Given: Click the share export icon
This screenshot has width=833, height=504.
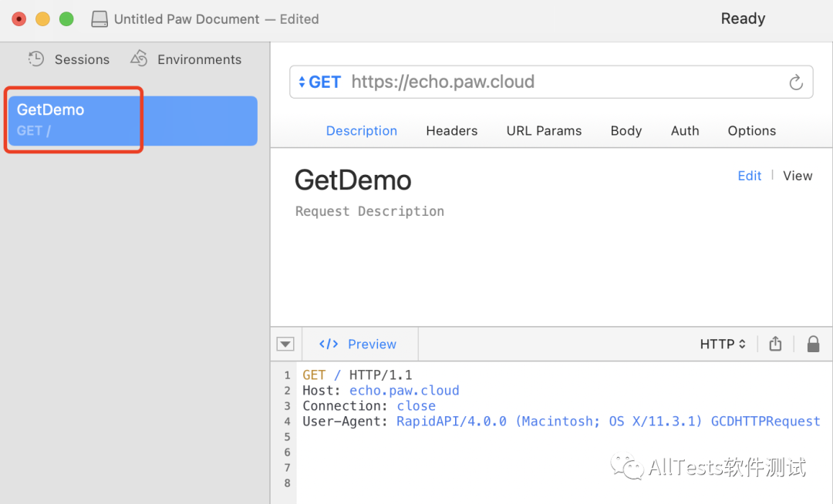Looking at the screenshot, I should (x=775, y=344).
